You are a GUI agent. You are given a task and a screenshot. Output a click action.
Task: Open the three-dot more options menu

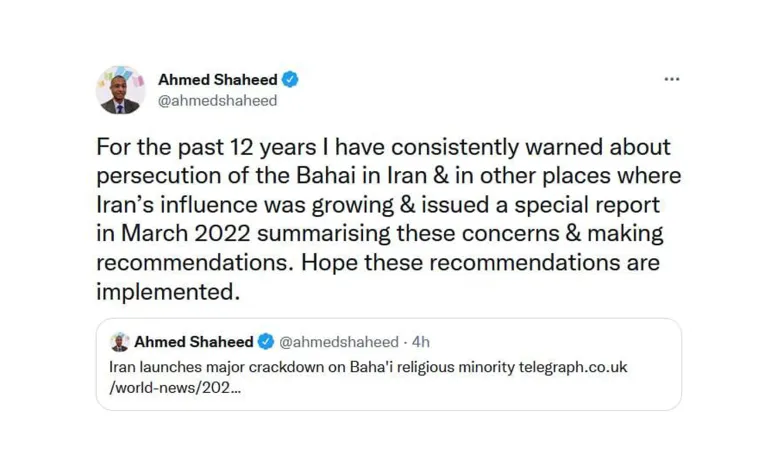pos(671,79)
